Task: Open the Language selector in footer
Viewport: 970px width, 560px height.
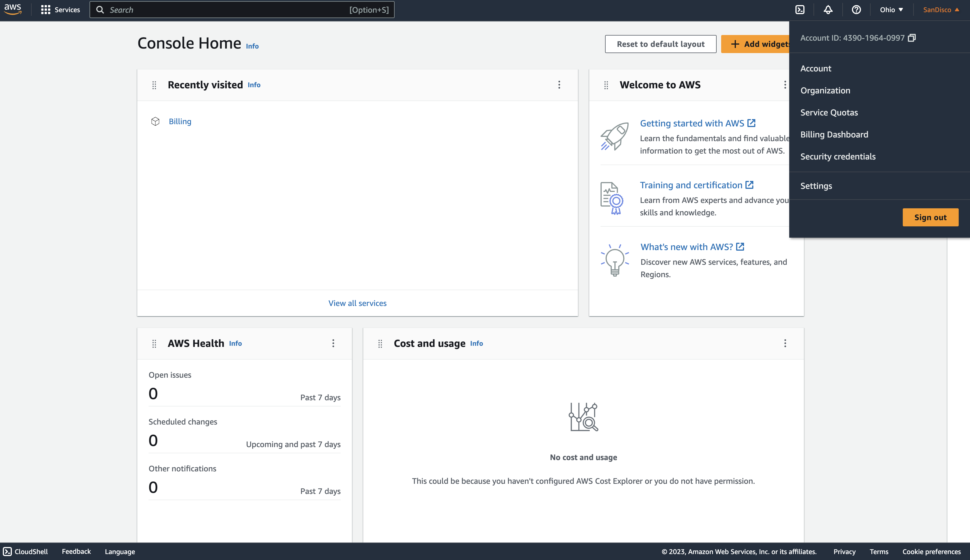Action: coord(120,552)
